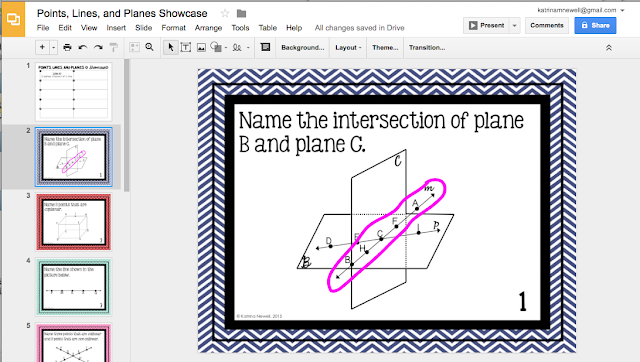Open the File menu
Screen dimensions: 640x362
click(43, 28)
